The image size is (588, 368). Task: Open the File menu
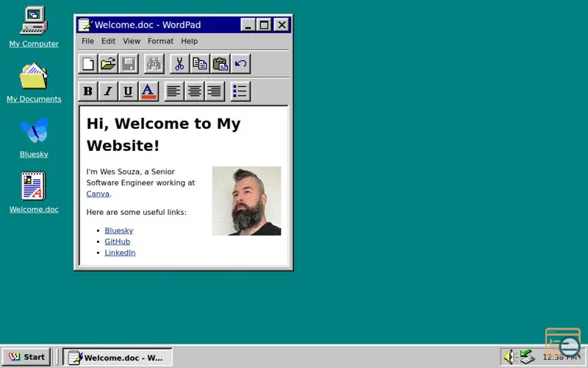(87, 41)
